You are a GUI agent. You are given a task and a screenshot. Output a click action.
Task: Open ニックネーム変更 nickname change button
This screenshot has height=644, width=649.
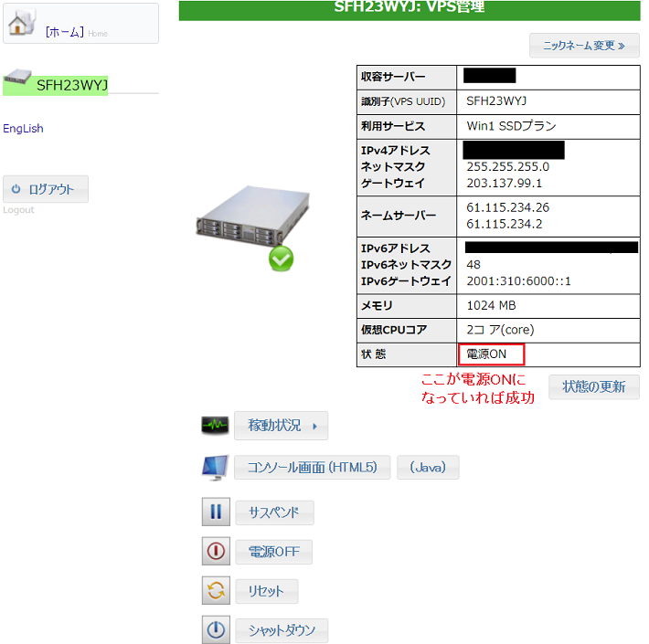click(584, 46)
